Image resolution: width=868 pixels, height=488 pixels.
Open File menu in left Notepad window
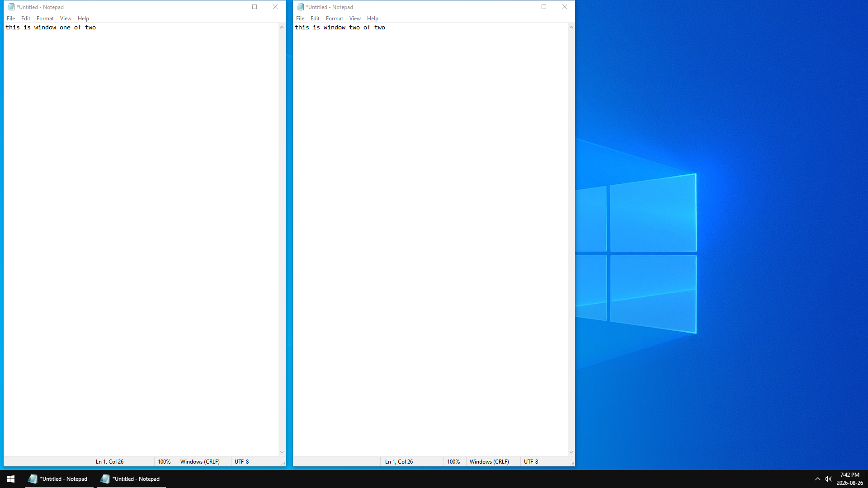click(x=11, y=19)
